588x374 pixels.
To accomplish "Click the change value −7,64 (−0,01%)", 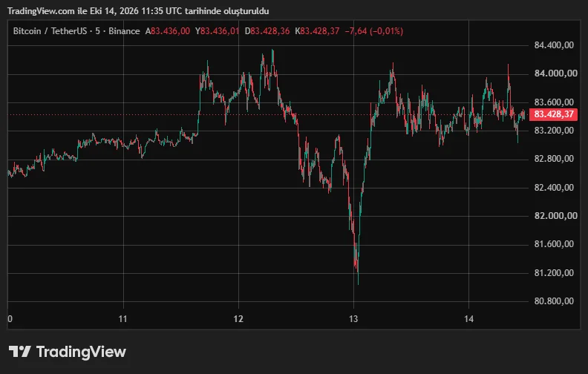I will [x=374, y=31].
